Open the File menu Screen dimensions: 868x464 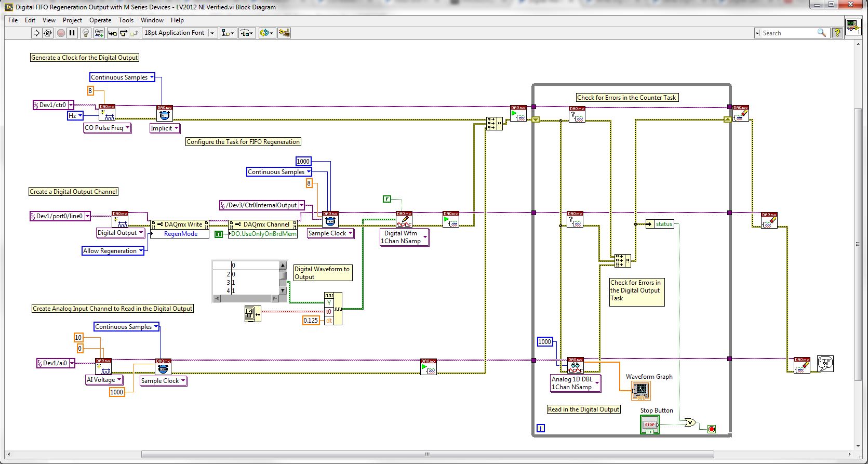click(x=13, y=20)
